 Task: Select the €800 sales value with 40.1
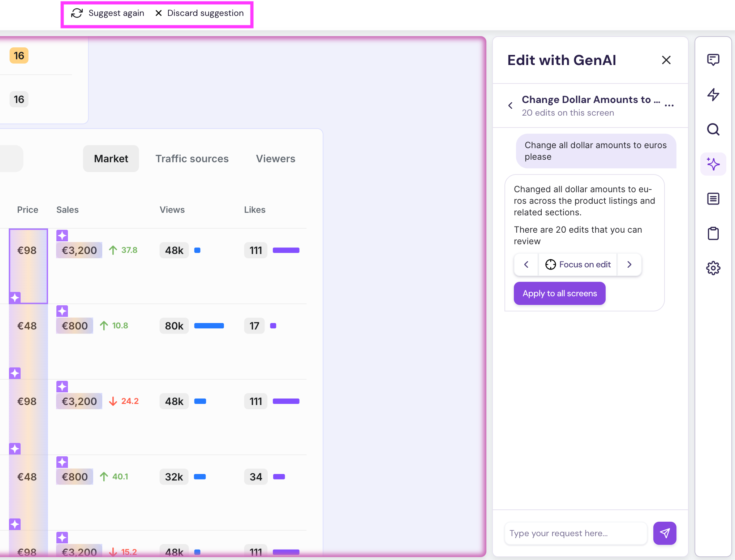tap(74, 477)
